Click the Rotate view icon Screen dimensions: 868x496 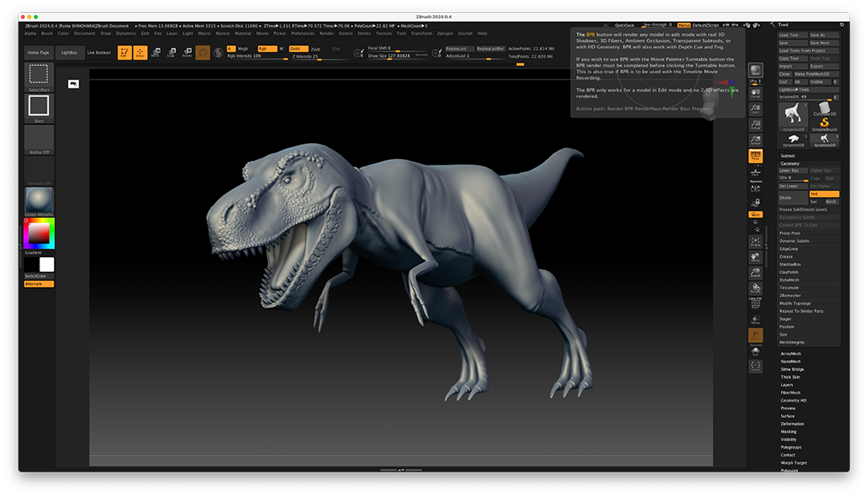tap(755, 289)
